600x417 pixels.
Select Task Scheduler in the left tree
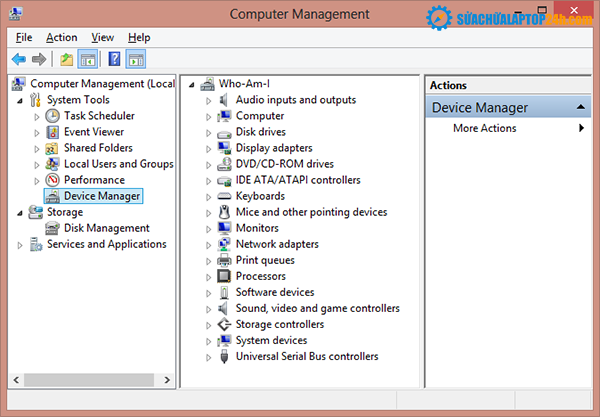coord(98,116)
